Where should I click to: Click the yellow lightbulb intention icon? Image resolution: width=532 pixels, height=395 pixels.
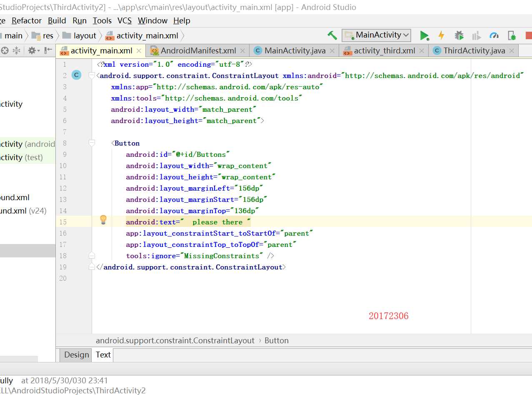(103, 220)
